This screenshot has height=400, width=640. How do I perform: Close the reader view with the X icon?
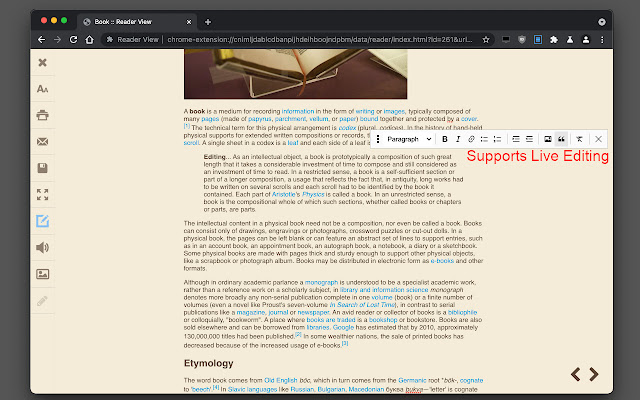coord(42,63)
